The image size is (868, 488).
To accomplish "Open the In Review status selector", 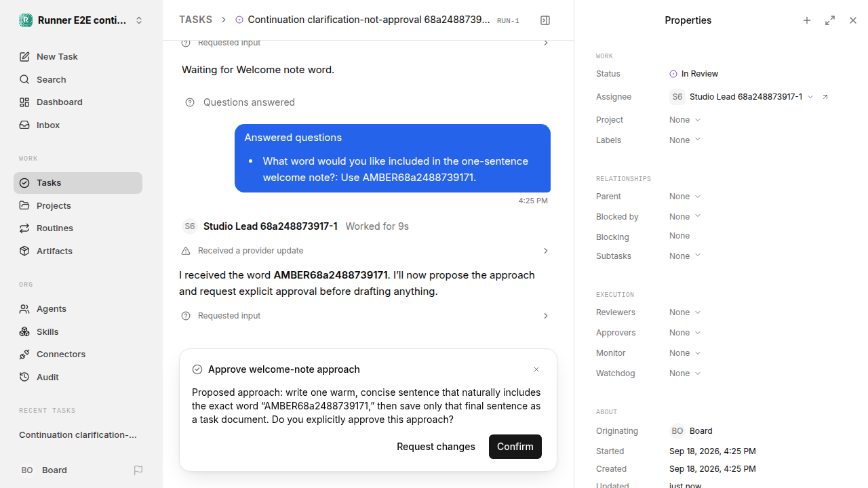I will tap(694, 74).
